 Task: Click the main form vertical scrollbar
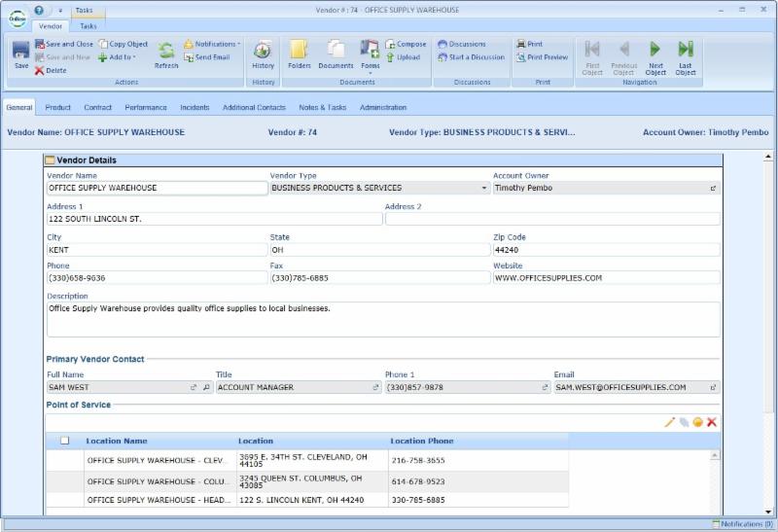(768, 292)
